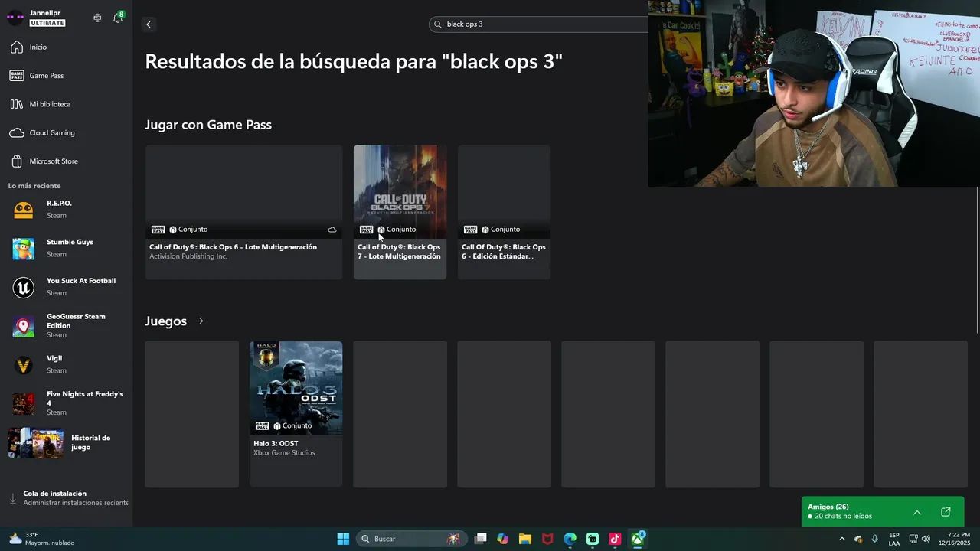Click the Jugar con Game Pass heading

tap(208, 125)
